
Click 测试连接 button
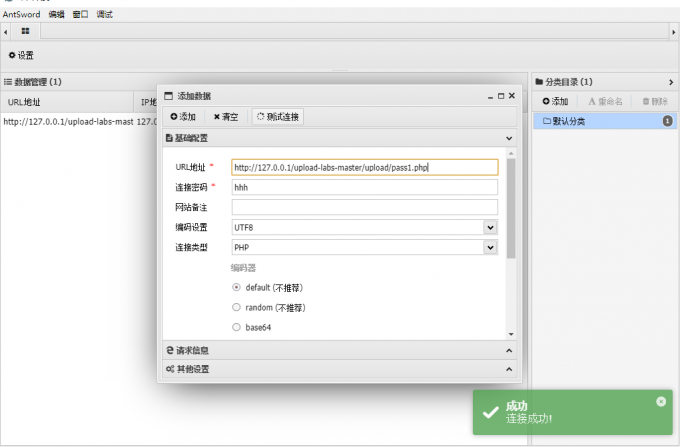pyautogui.click(x=278, y=117)
